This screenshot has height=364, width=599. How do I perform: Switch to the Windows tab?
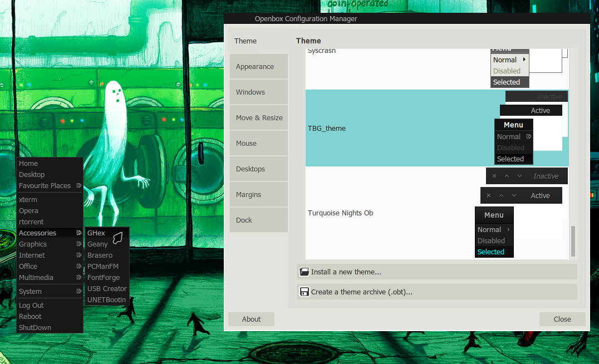pos(259,92)
